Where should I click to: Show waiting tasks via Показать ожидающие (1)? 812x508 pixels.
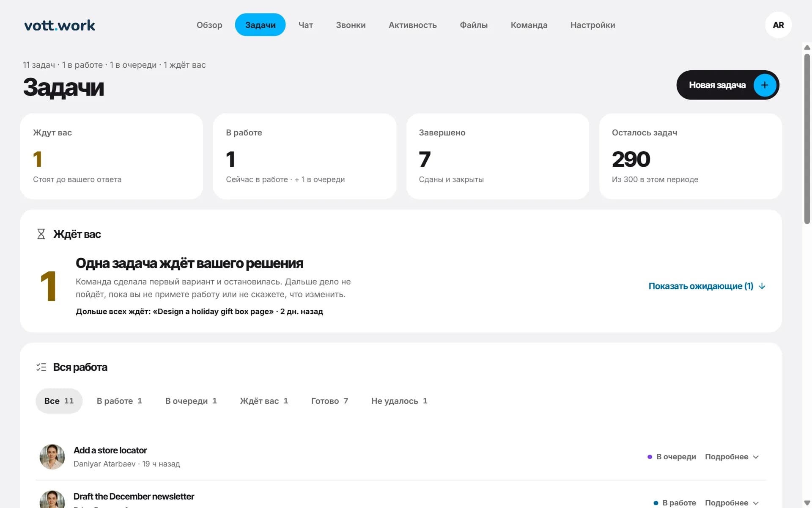pos(707,286)
